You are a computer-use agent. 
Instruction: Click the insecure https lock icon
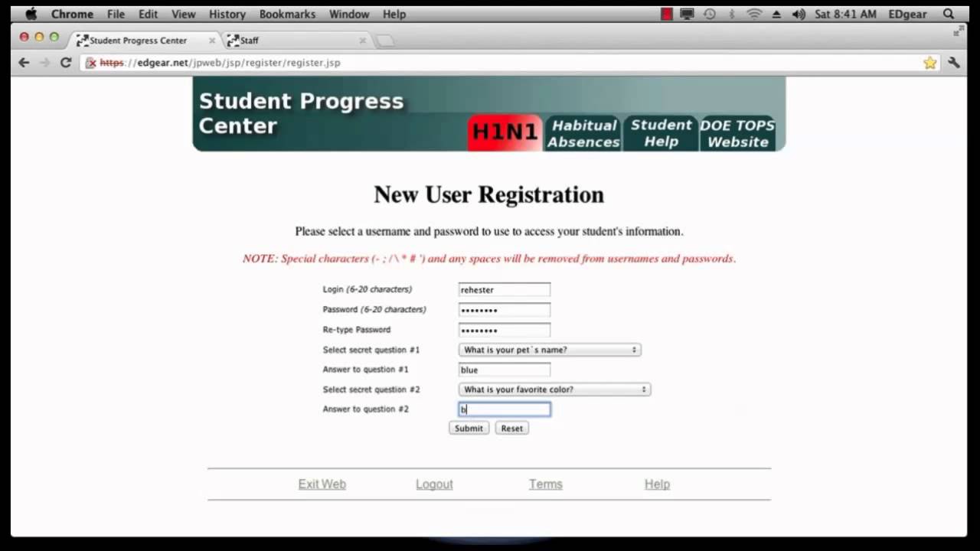pos(91,63)
